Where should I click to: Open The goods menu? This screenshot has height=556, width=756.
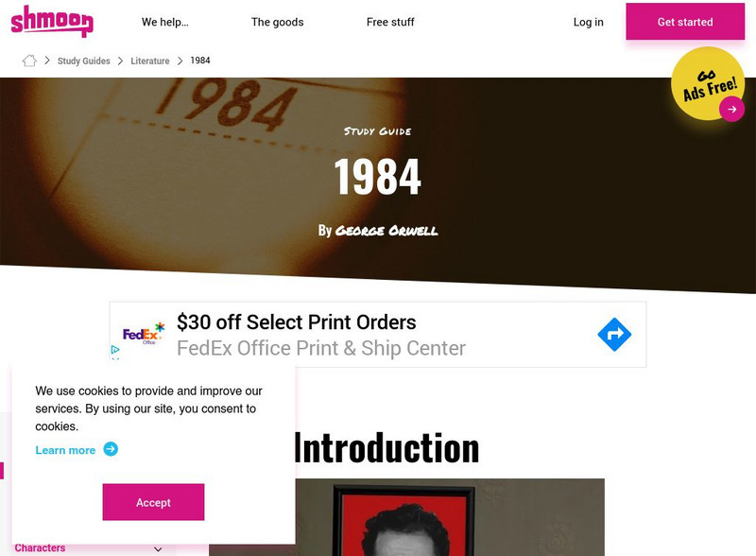276,22
